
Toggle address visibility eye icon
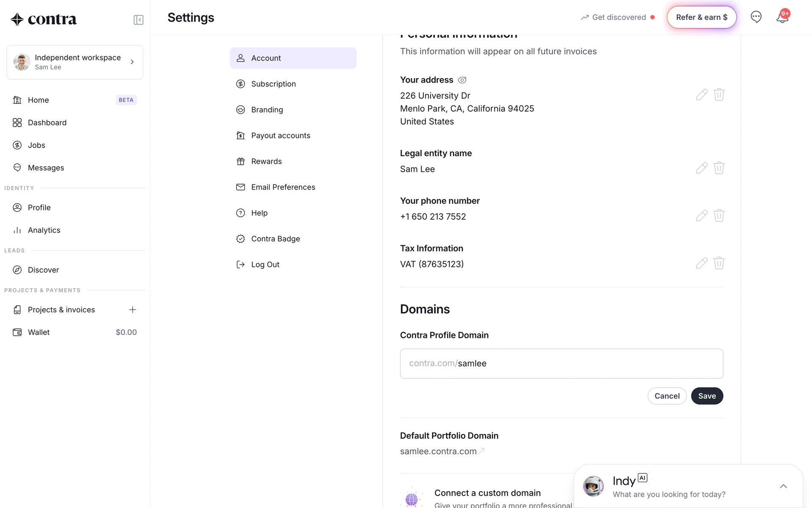click(462, 80)
